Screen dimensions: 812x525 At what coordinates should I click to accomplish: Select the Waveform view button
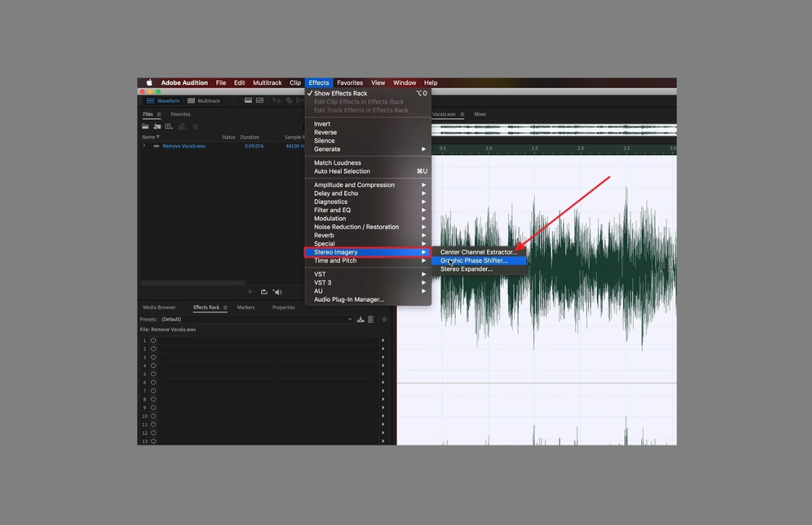(163, 101)
